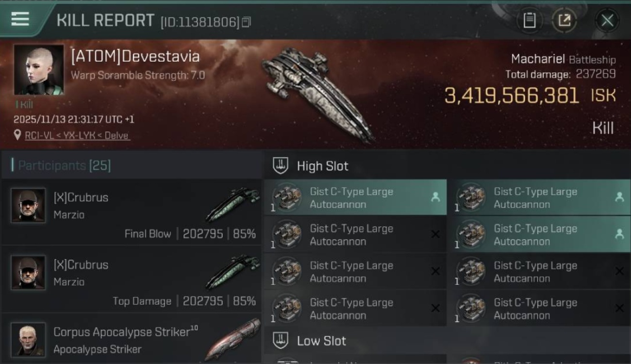Copy the kill report ID number

(246, 22)
